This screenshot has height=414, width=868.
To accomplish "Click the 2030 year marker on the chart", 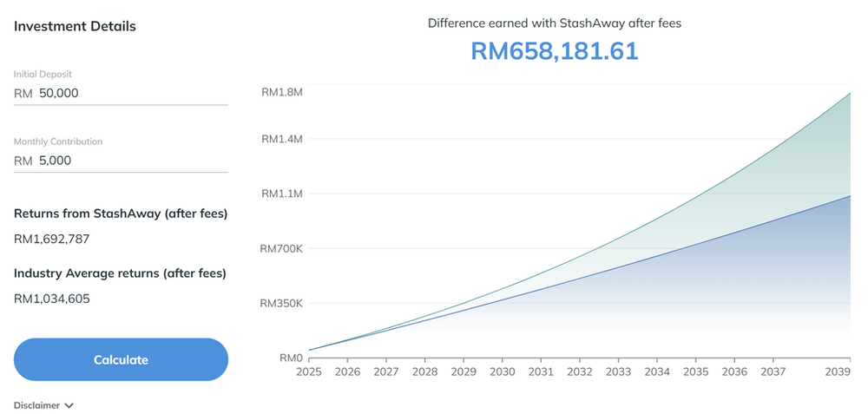I will pyautogui.click(x=503, y=371).
